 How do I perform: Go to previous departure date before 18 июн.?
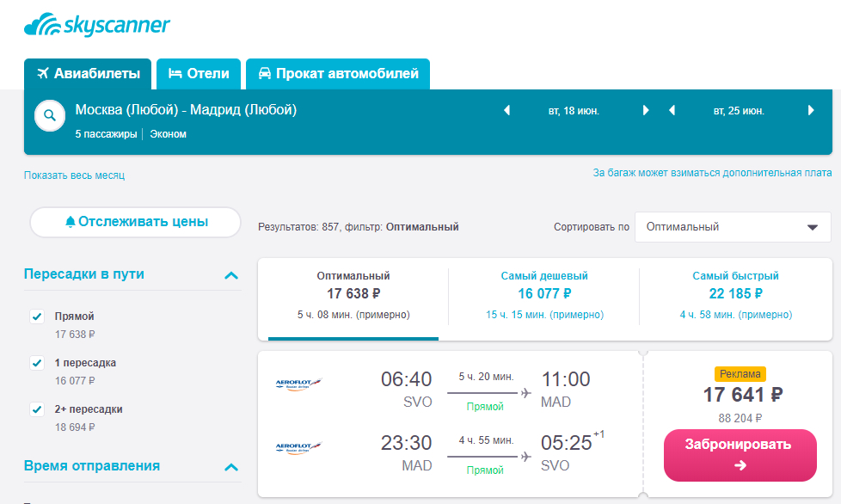(506, 110)
